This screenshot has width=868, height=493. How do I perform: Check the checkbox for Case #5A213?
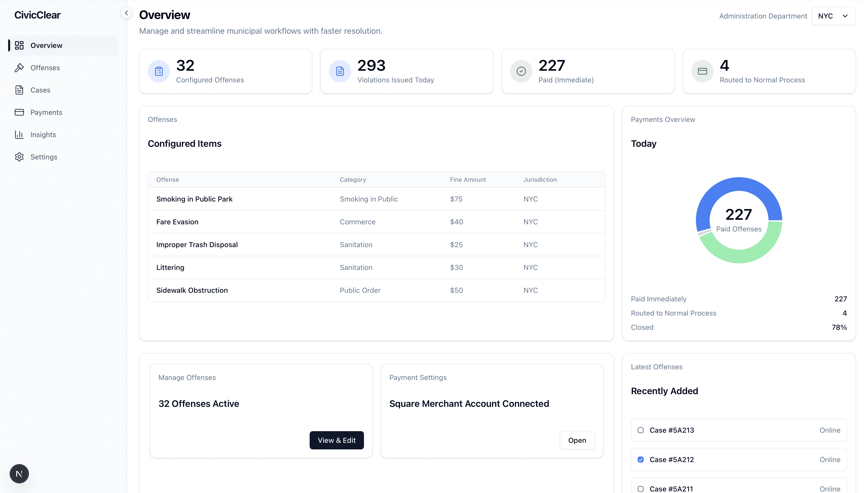point(641,430)
